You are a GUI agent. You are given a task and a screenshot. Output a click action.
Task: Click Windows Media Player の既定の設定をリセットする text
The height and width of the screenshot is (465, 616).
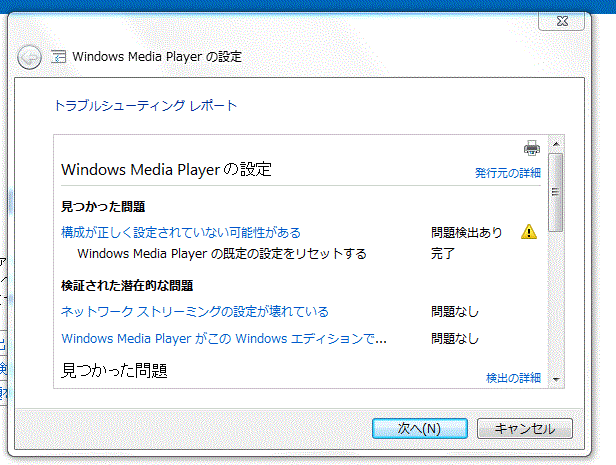click(222, 254)
